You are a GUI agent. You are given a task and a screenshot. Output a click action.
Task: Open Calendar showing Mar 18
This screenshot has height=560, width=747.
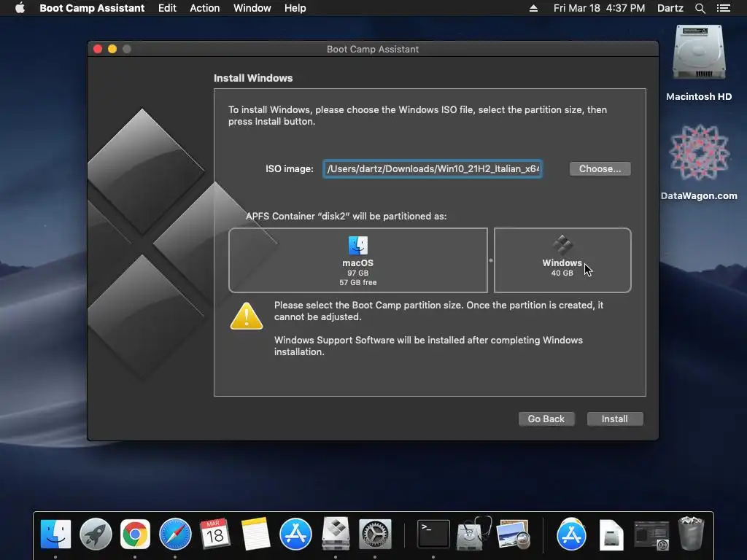click(215, 534)
